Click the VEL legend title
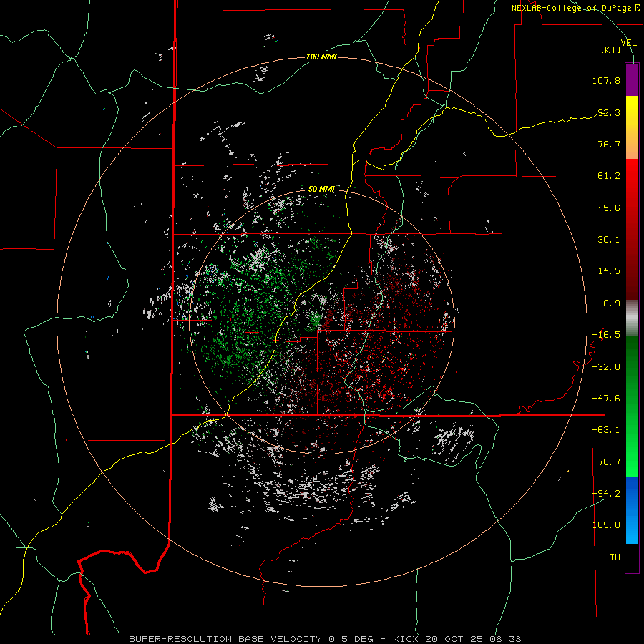 (628, 43)
